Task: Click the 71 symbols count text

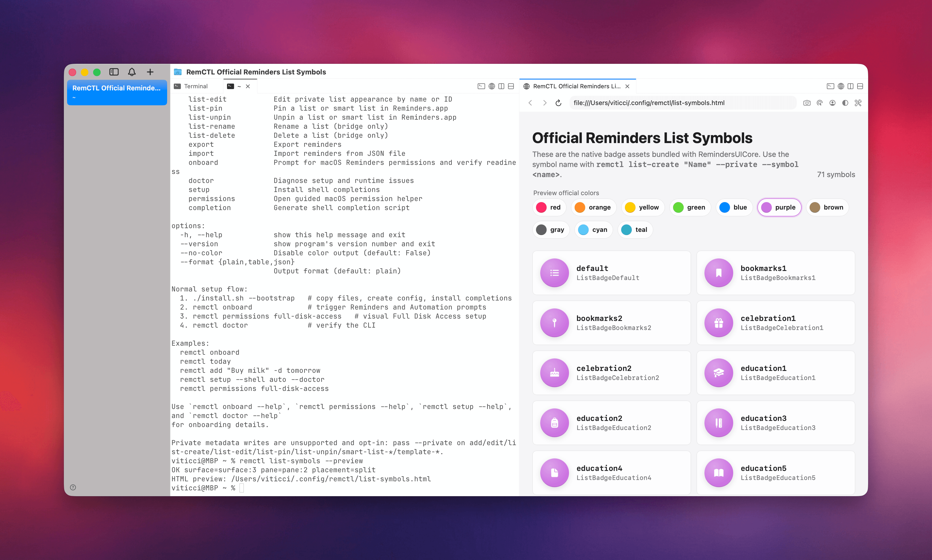Action: (x=836, y=175)
